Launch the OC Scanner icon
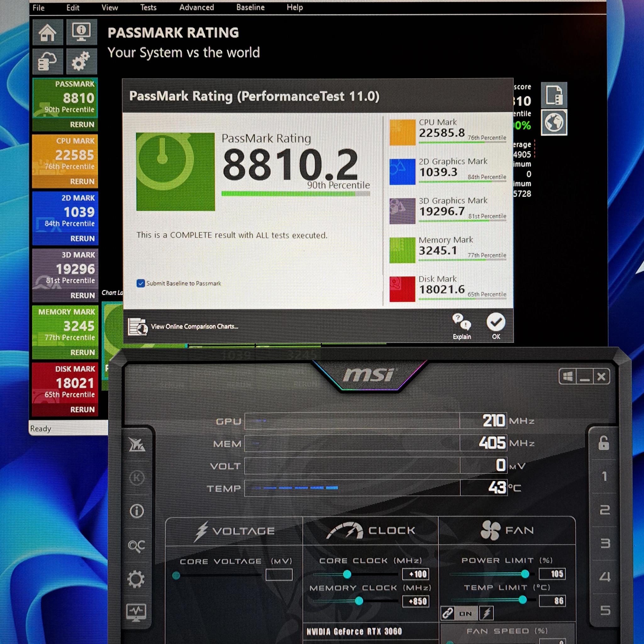Viewport: 644px width, 644px height. (x=137, y=546)
